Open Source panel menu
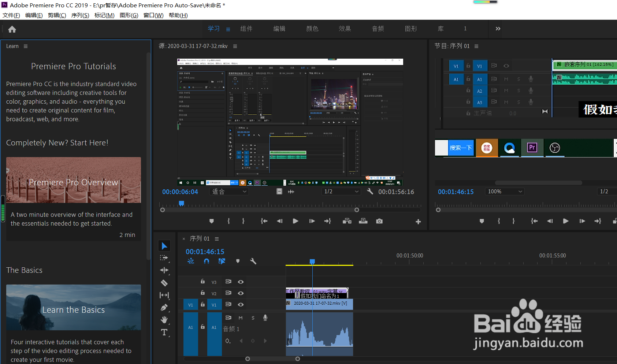This screenshot has width=617, height=364. tap(235, 46)
